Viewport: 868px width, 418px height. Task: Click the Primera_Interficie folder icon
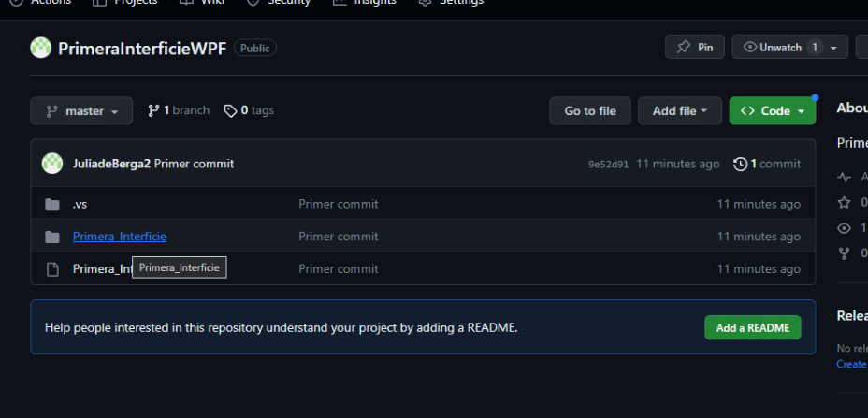point(52,237)
